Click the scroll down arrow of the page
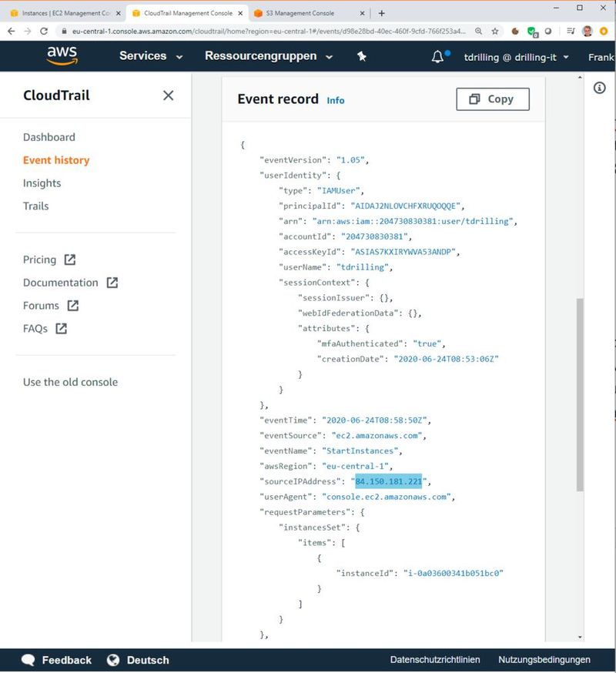 [x=580, y=638]
